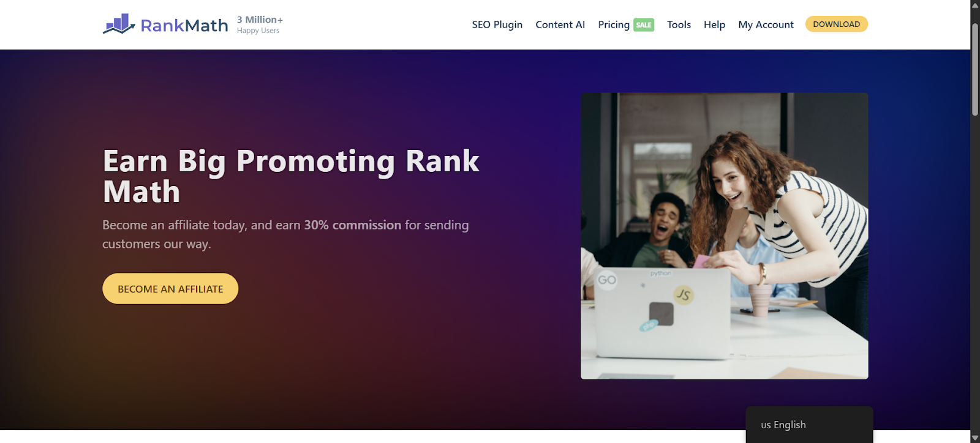Open the Help menu
Image resolution: width=980 pixels, height=443 pixels.
(714, 24)
